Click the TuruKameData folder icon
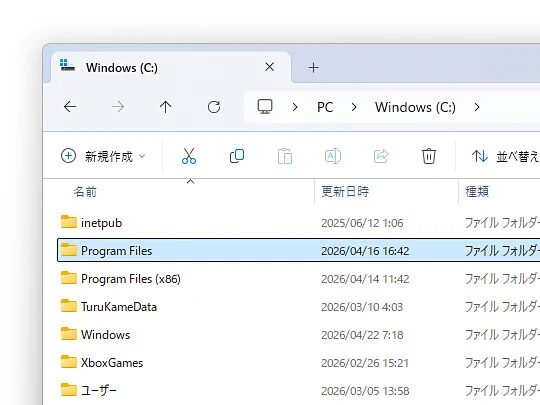 click(x=69, y=305)
